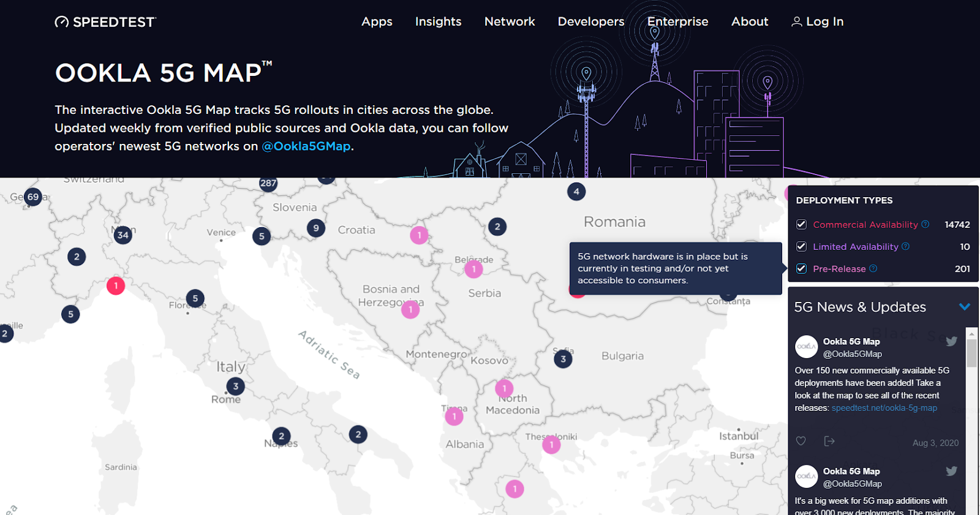Select pink marker at Tirana

click(454, 416)
